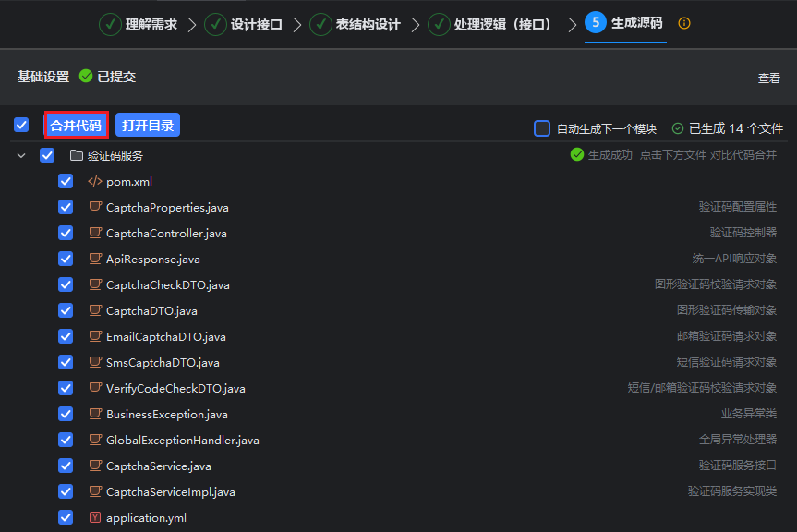
Task: Click the green success icon beside 生成成功
Action: point(577,155)
